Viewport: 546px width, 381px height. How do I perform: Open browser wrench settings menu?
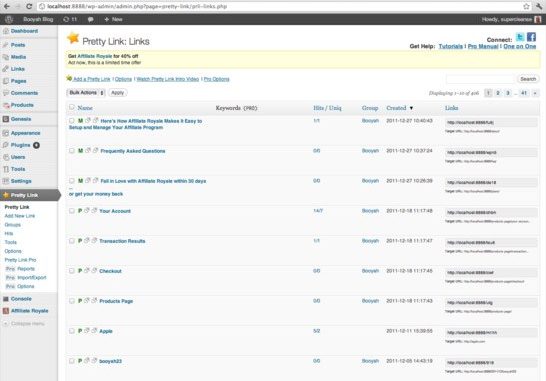[539, 6]
